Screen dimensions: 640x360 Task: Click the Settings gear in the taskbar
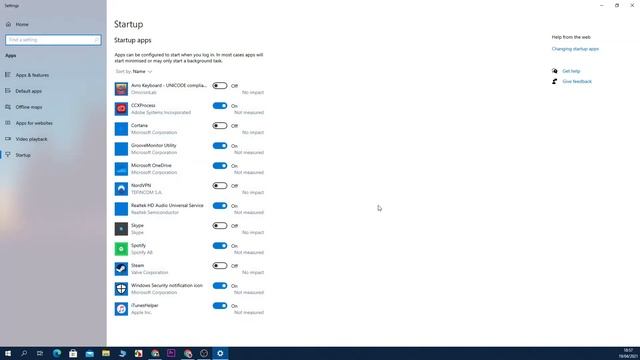coord(220,353)
